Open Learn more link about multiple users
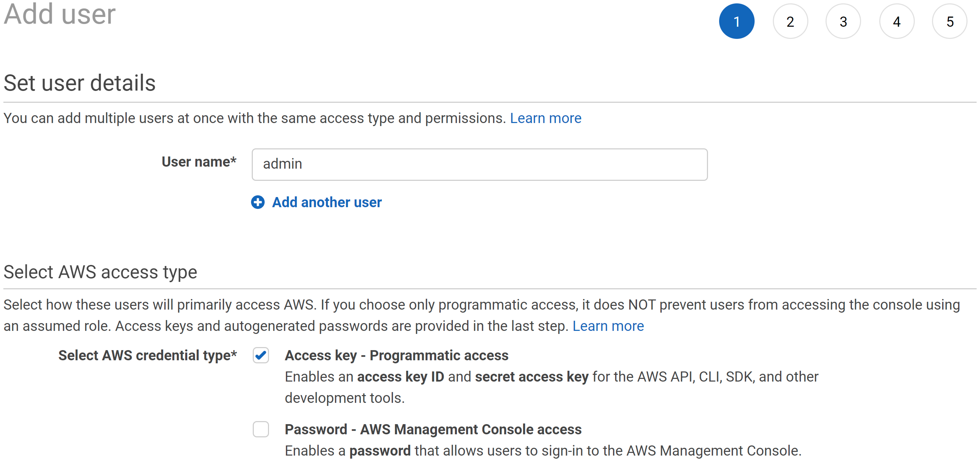This screenshot has height=462, width=980. pyautogui.click(x=546, y=118)
